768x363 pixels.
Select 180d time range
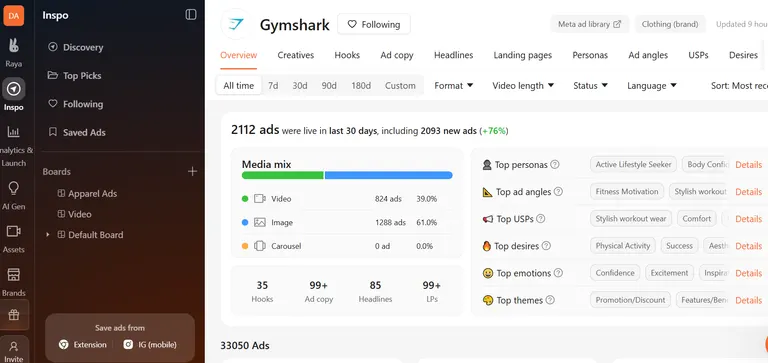point(361,85)
